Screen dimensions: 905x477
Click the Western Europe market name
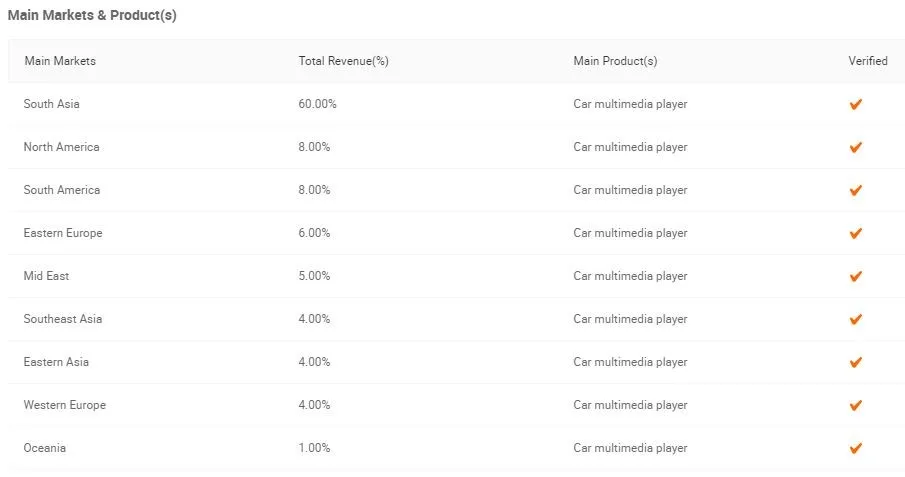pos(65,405)
